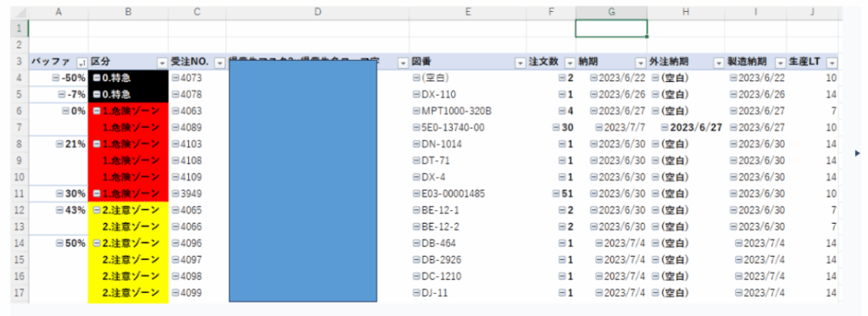Select the 5E0-13740-00 drawing cell
Viewport: 868px width, 316px height.
click(x=468, y=127)
